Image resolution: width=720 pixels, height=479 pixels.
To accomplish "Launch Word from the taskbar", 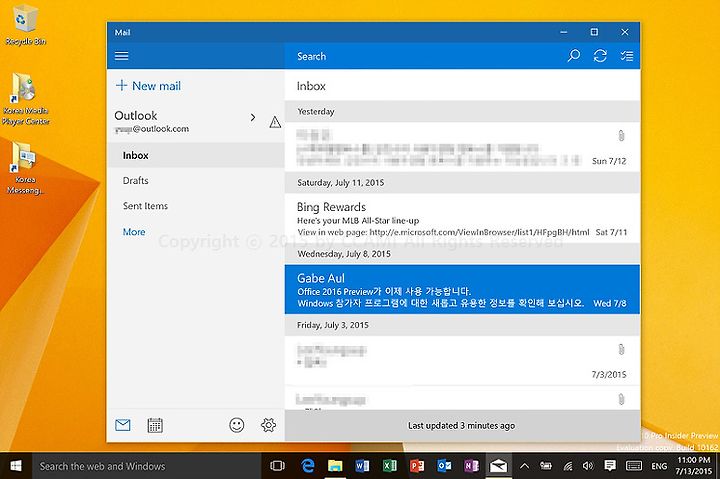I will click(x=362, y=466).
